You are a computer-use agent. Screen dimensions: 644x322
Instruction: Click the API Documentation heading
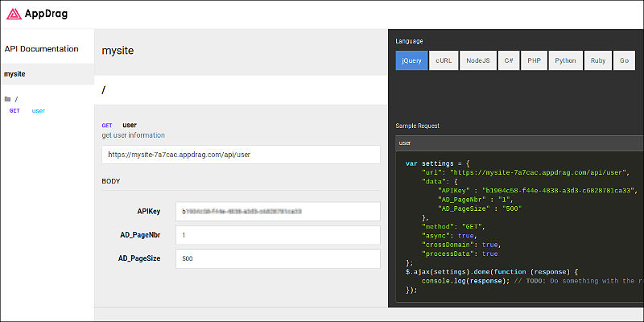pos(42,48)
